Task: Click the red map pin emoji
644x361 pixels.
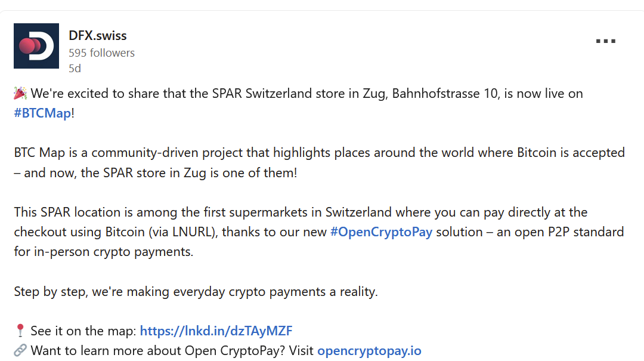Action: [20, 331]
